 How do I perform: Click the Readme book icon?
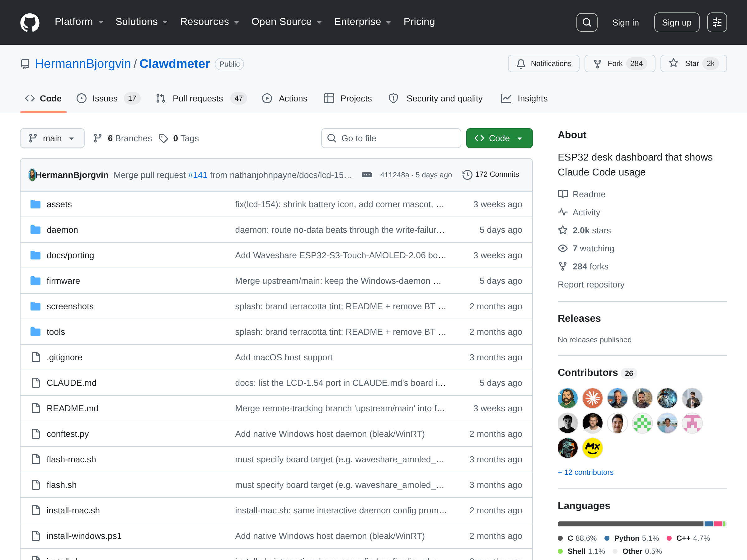(563, 194)
